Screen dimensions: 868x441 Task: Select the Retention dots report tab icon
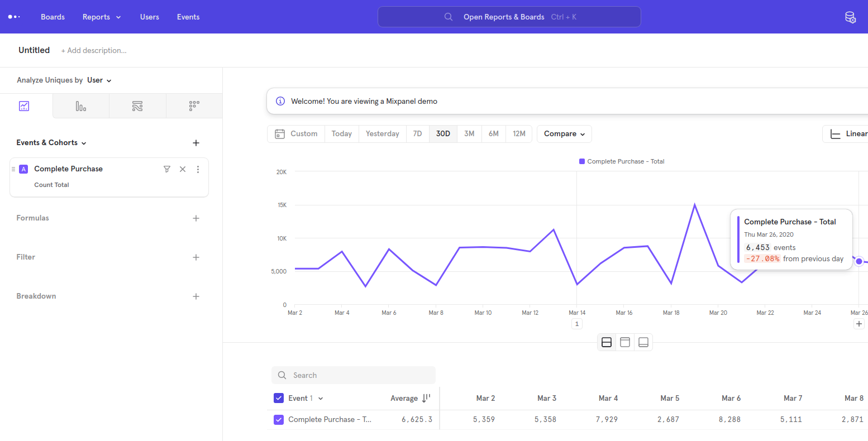click(194, 106)
